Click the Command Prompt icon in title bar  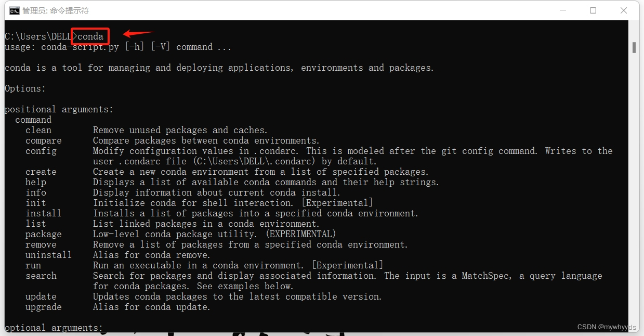tap(15, 10)
